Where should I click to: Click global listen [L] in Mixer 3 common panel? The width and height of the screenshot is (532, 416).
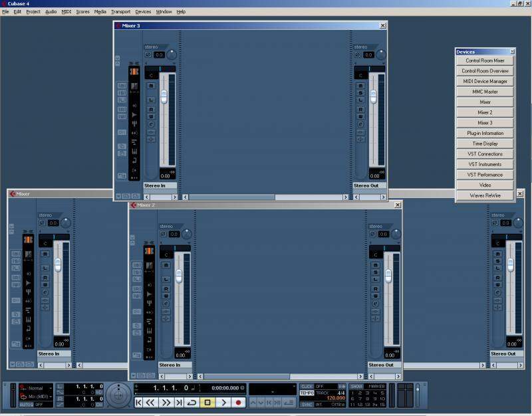tap(122, 100)
